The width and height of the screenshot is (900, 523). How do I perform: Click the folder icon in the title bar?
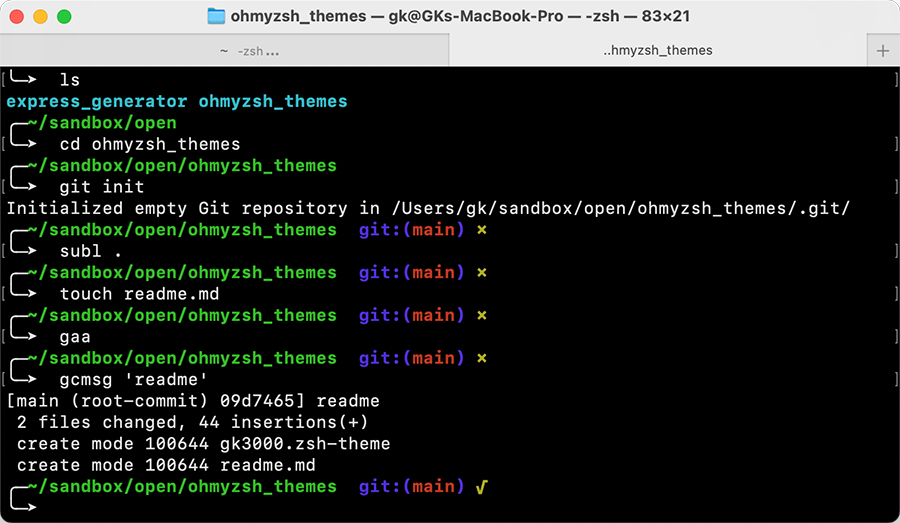[215, 16]
